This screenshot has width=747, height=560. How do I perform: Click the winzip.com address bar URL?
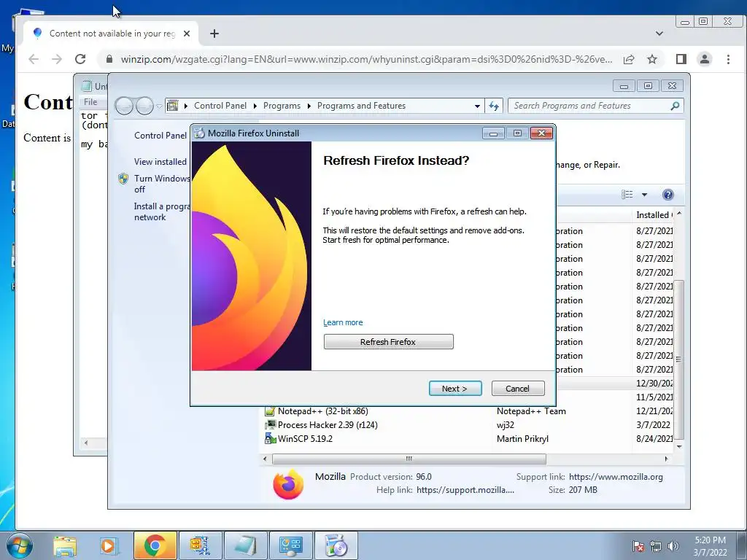pyautogui.click(x=366, y=59)
